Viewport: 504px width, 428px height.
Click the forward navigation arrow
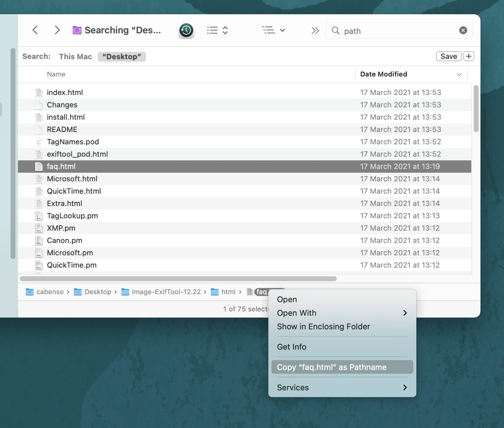[57, 30]
